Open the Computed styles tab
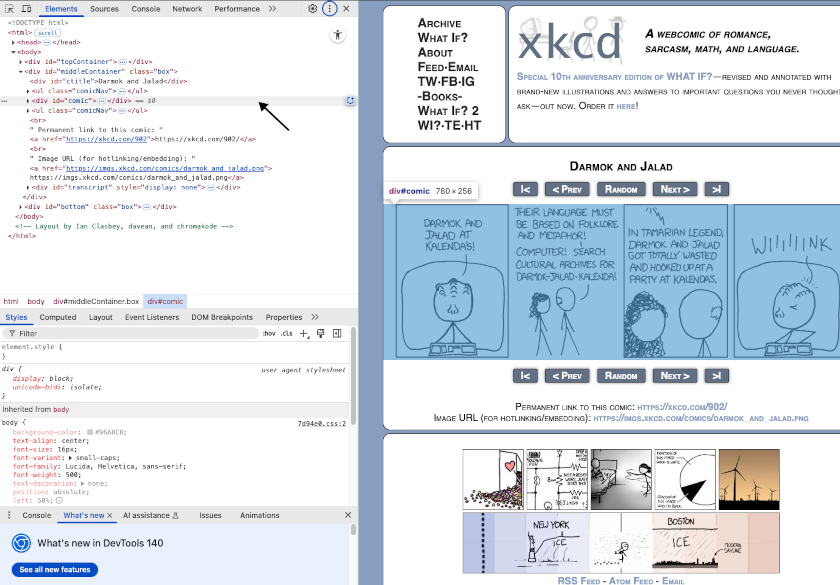This screenshot has width=840, height=585. 58,317
